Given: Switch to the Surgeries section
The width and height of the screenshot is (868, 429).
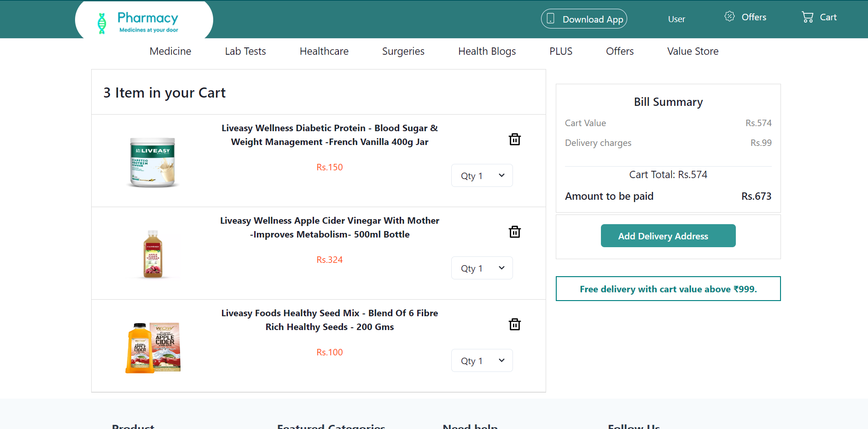Looking at the screenshot, I should click(403, 51).
